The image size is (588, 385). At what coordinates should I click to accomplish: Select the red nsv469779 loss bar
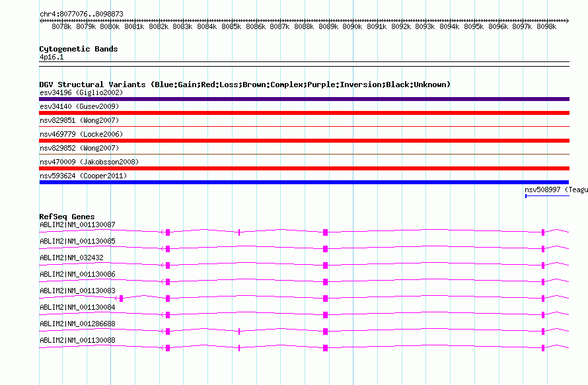click(304, 141)
